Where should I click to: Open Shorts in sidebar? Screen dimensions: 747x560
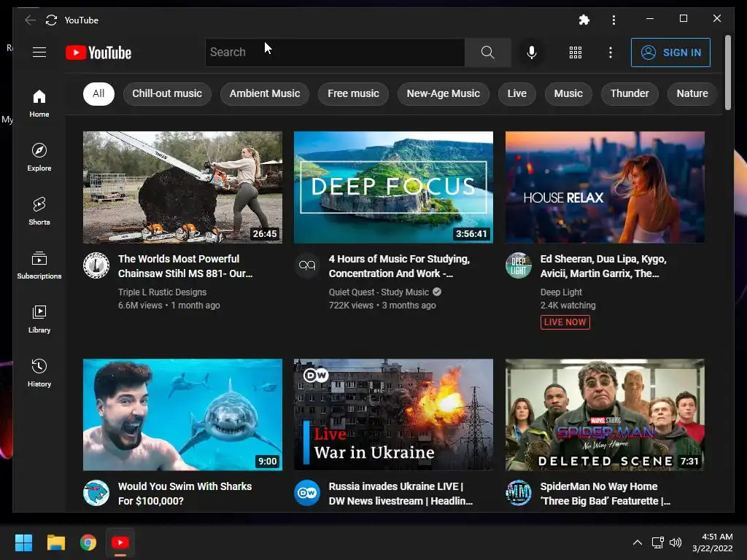[x=39, y=211]
